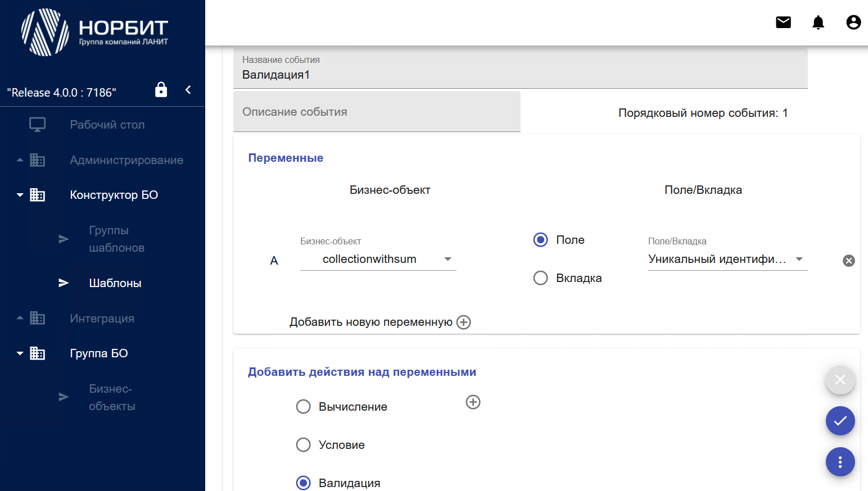Viewport: 868px width, 491px height.
Task: Click the Порядковый номер события: 1 text
Action: pos(703,113)
